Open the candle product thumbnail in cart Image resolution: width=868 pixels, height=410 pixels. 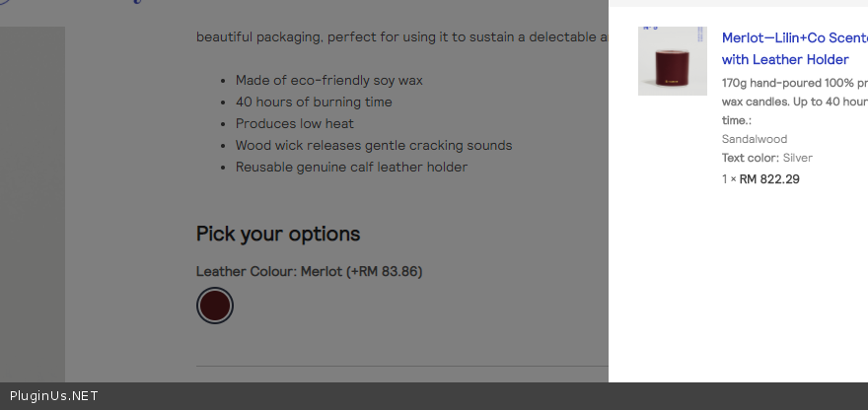pyautogui.click(x=672, y=61)
